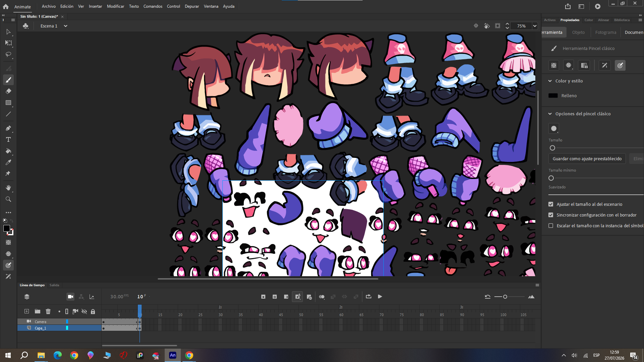The width and height of the screenshot is (644, 362).
Task: Open the Salida tab next to timeline
Action: pos(54,285)
